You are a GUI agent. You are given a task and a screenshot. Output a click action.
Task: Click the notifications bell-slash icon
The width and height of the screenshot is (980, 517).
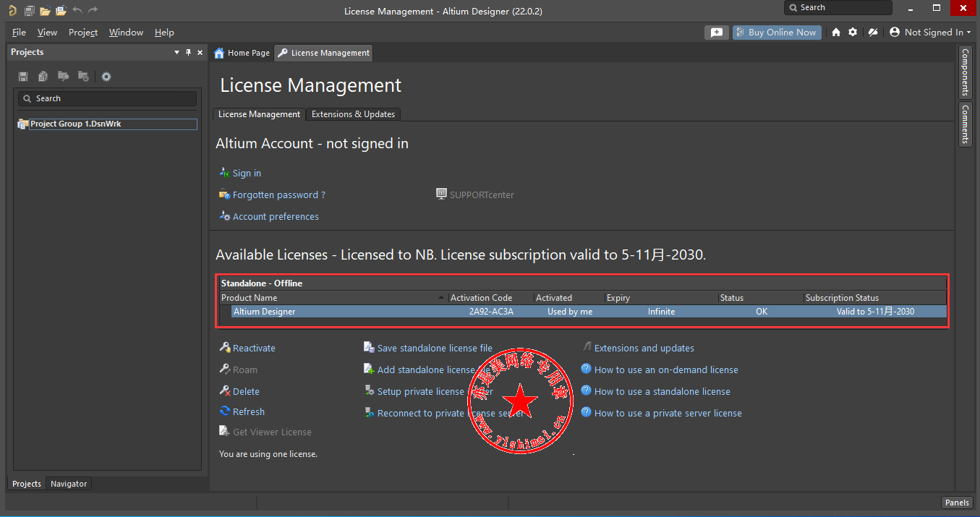click(873, 33)
